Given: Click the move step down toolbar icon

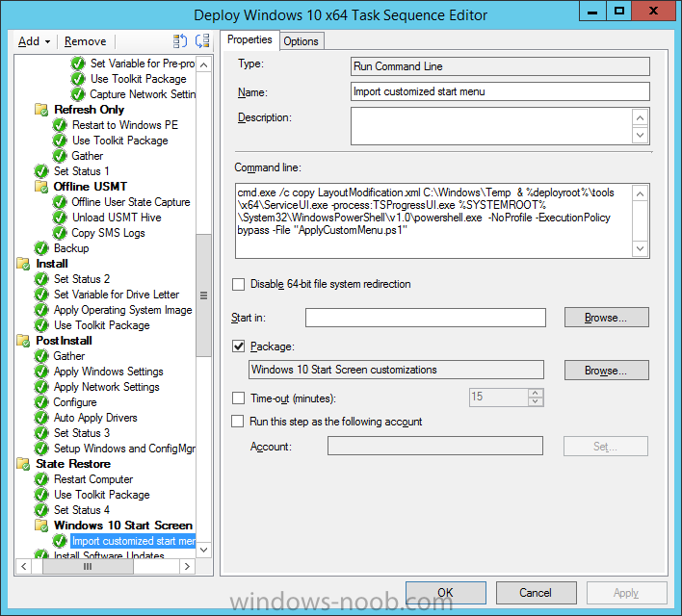Looking at the screenshot, I should (202, 41).
